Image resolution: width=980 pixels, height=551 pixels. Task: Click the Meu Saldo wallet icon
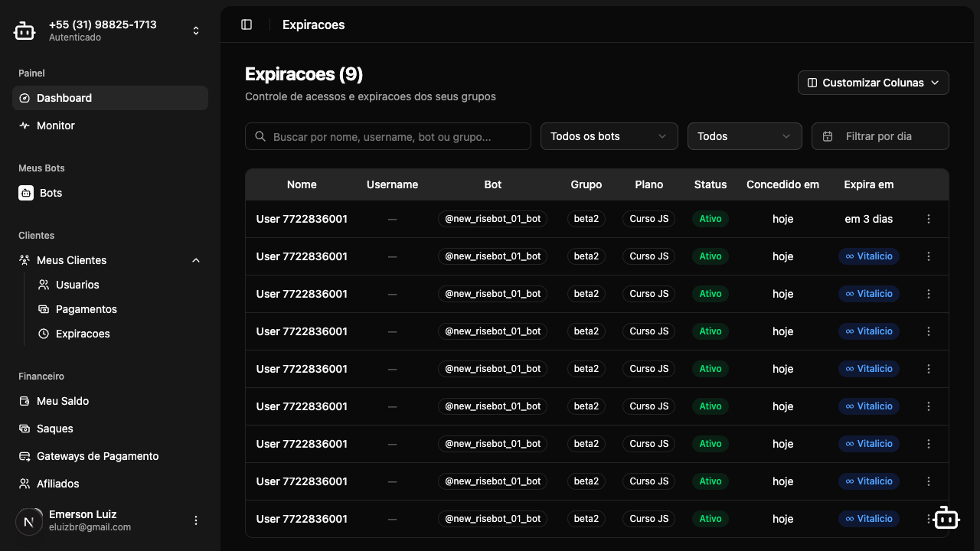click(x=24, y=401)
